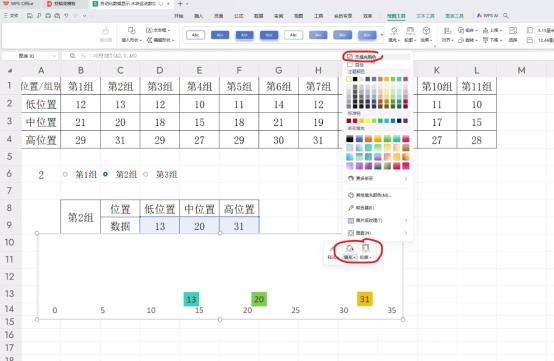Screen dimensions: 554x361
Task: Open the Align dropdown in ribbon
Action: [x=447, y=35]
